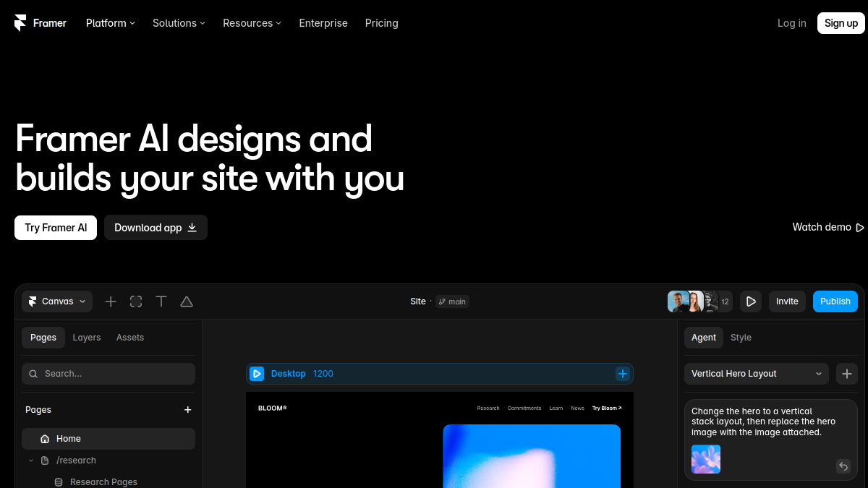Click Learn link in canvas preview

[x=556, y=408]
